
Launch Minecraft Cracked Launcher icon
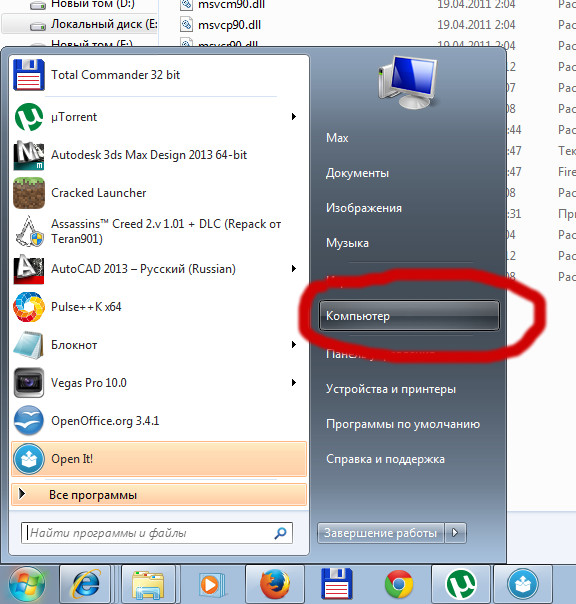click(x=29, y=193)
